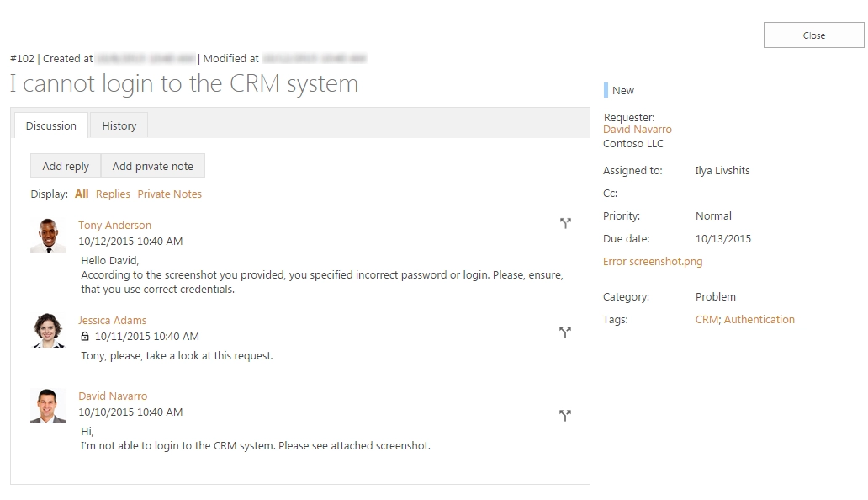The height and width of the screenshot is (500, 868).
Task: Select the Discussion tab
Action: coord(51,125)
